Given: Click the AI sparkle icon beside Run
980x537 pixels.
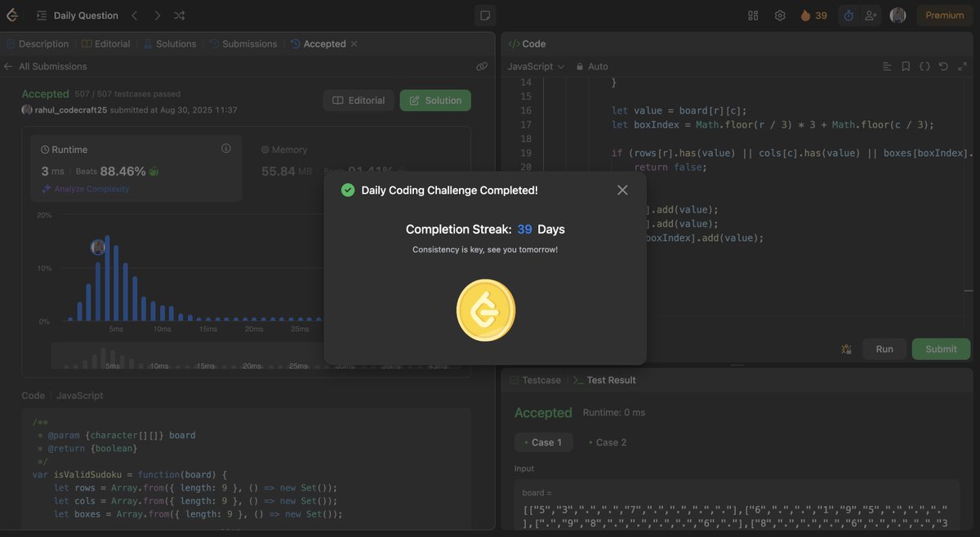Looking at the screenshot, I should click(x=846, y=349).
